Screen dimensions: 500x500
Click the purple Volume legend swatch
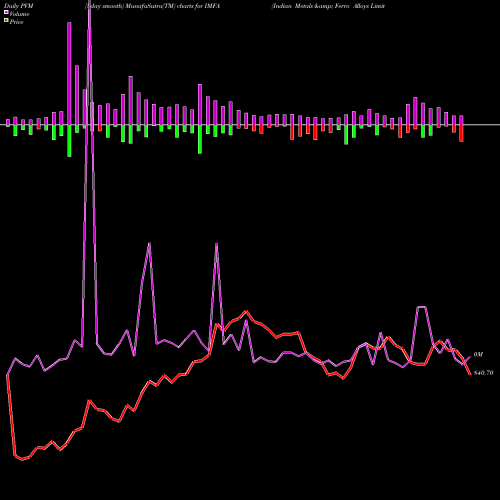[x=6, y=12]
